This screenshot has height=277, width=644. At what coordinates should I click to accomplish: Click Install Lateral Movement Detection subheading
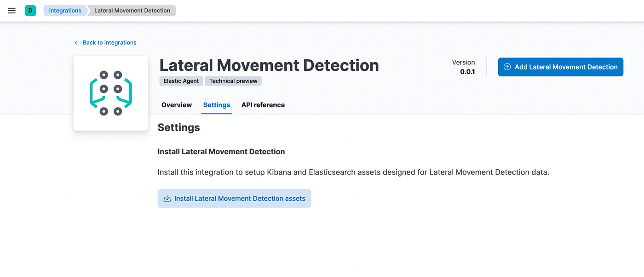coord(221,151)
